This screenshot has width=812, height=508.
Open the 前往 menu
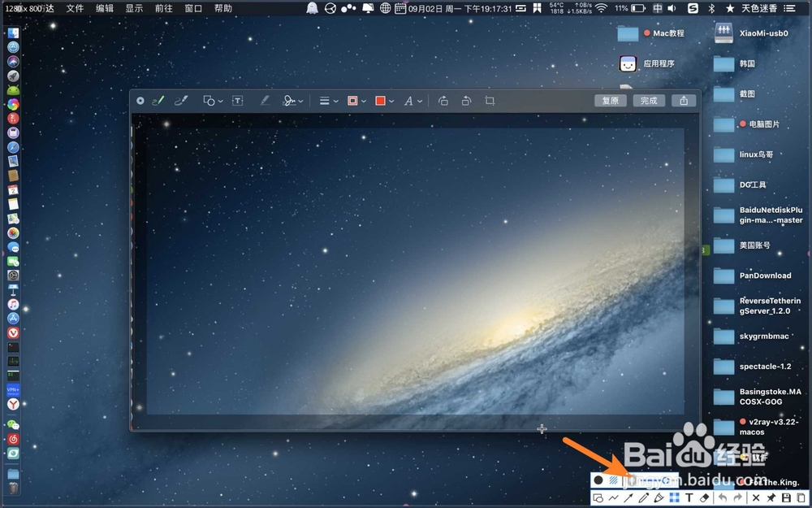pos(164,8)
